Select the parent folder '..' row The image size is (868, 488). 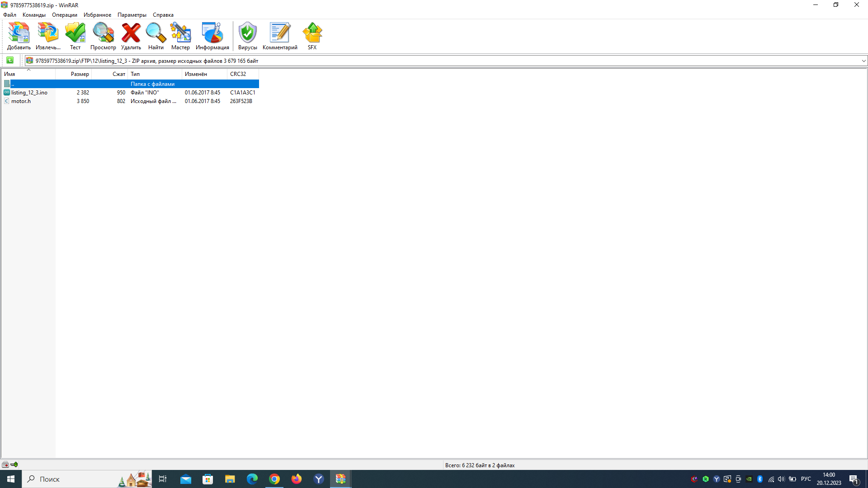pyautogui.click(x=130, y=84)
